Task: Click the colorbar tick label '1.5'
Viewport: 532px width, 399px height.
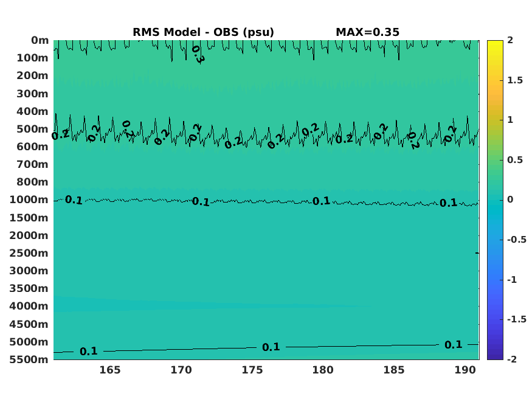Action: (515, 80)
